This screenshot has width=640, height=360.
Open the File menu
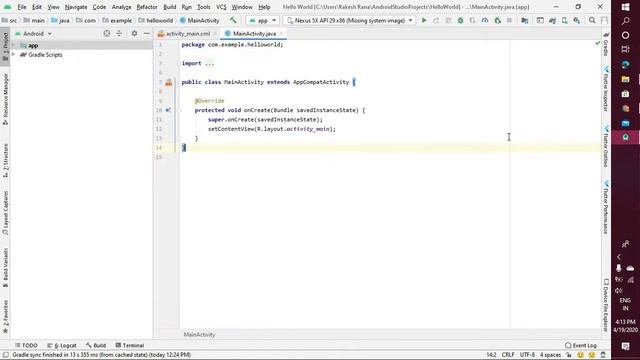pyautogui.click(x=22, y=7)
